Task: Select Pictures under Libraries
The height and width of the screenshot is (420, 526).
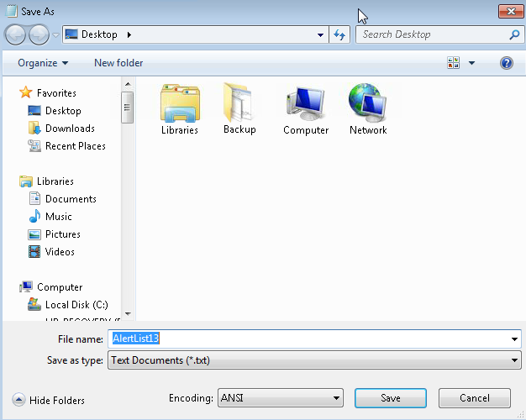Action: [x=63, y=234]
